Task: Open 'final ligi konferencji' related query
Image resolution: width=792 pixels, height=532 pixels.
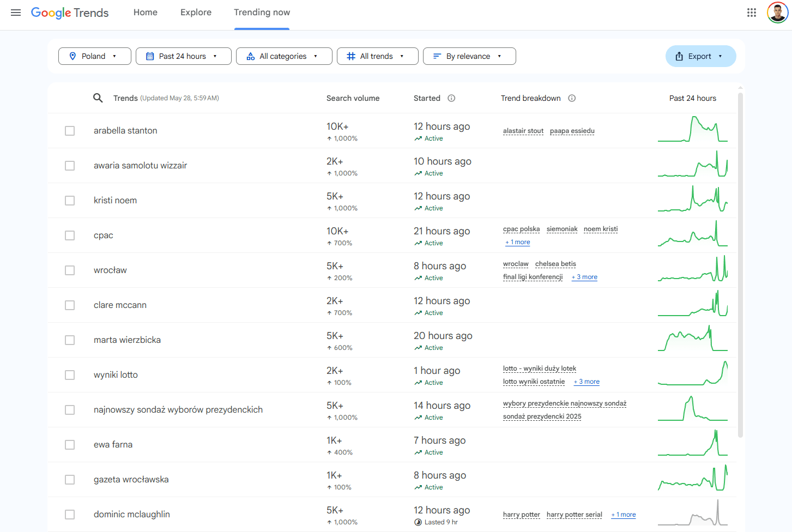Action: click(x=533, y=277)
